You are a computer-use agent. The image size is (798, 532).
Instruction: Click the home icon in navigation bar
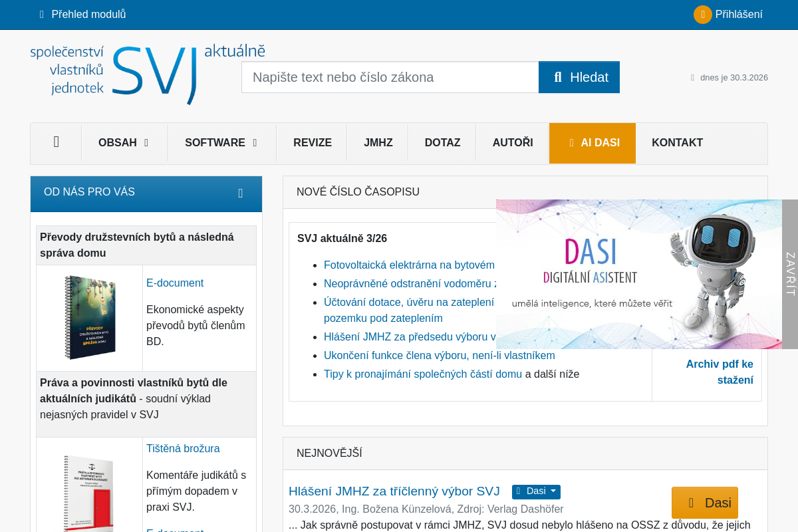coord(56,142)
